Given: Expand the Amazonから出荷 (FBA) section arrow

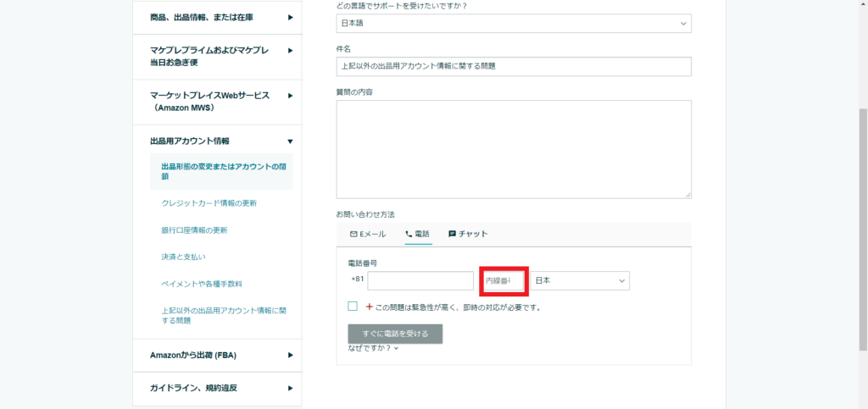Looking at the screenshot, I should point(290,355).
